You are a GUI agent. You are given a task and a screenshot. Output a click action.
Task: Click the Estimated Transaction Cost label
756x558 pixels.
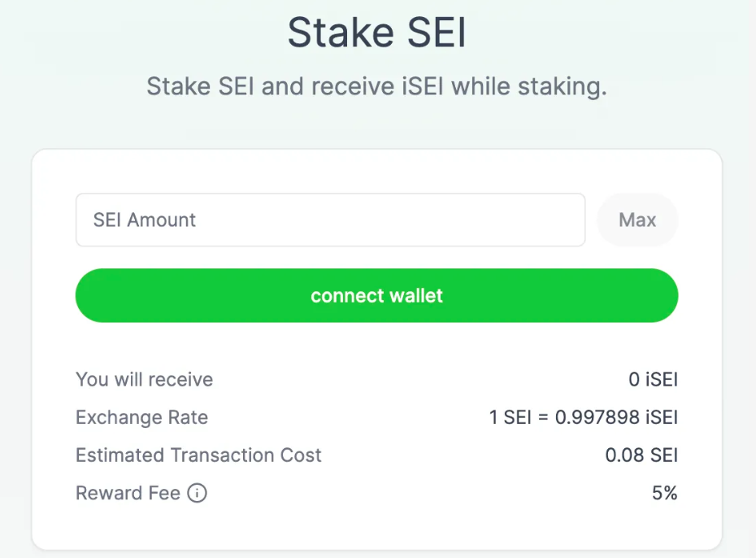coord(198,456)
